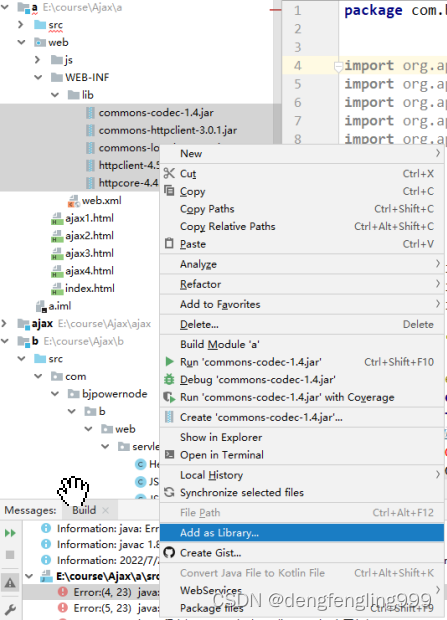Click the Synchronize refresh icon
Screen dimensions: 447x620
[x=169, y=492]
